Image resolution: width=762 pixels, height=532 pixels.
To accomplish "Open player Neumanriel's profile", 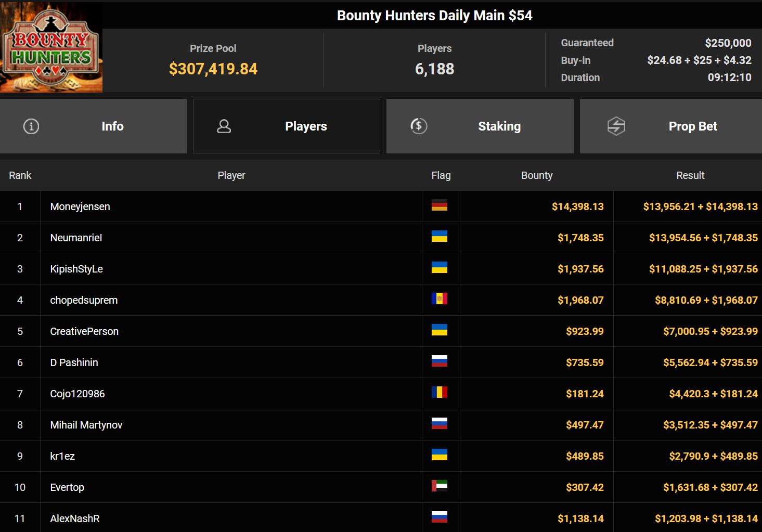I will coord(76,238).
